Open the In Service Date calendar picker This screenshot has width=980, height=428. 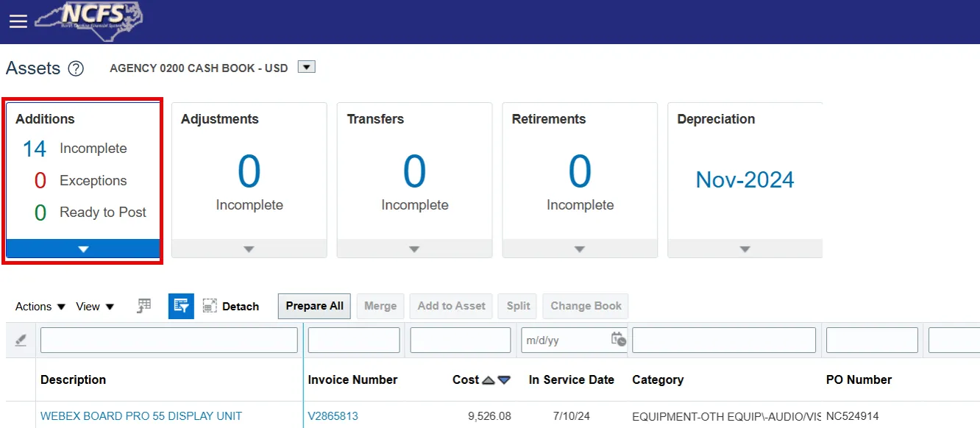tap(618, 340)
